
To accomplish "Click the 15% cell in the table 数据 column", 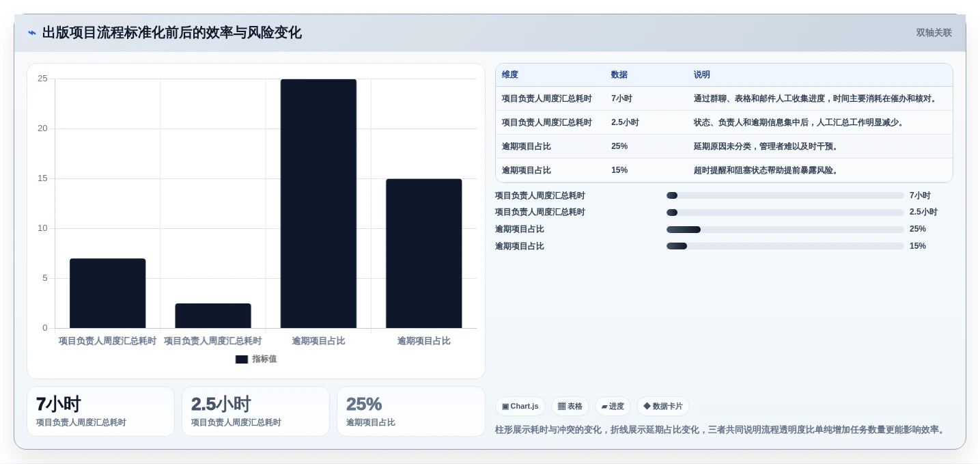I will [x=619, y=170].
